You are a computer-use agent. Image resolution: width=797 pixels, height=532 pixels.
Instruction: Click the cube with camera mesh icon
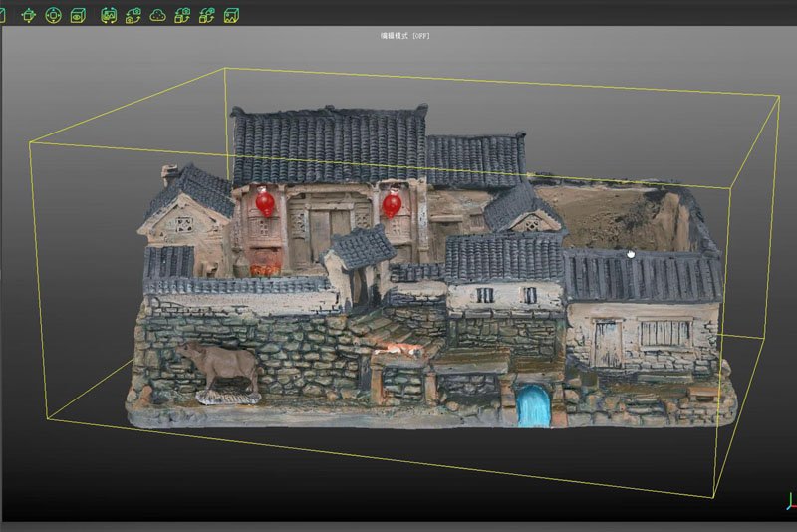[182, 16]
